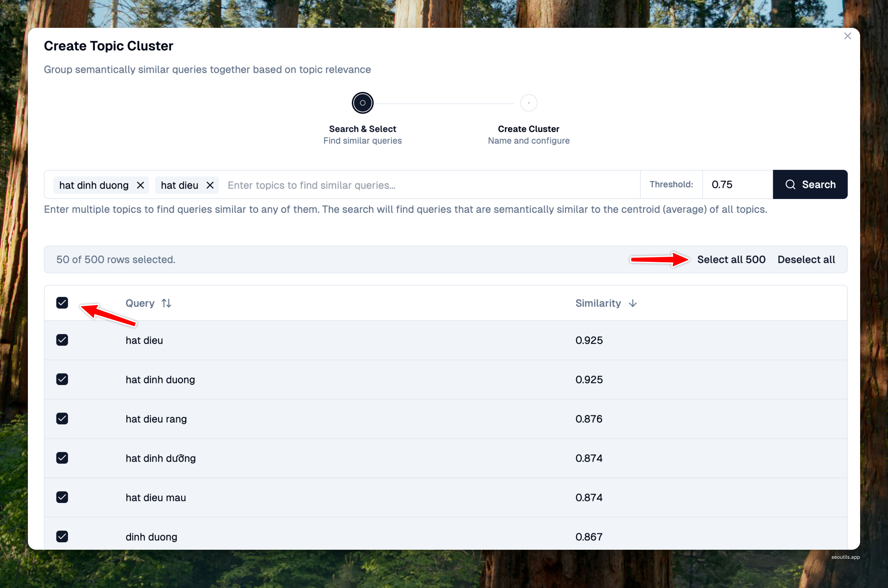This screenshot has height=588, width=888.
Task: Toggle the select-all header checkbox
Action: pos(62,303)
